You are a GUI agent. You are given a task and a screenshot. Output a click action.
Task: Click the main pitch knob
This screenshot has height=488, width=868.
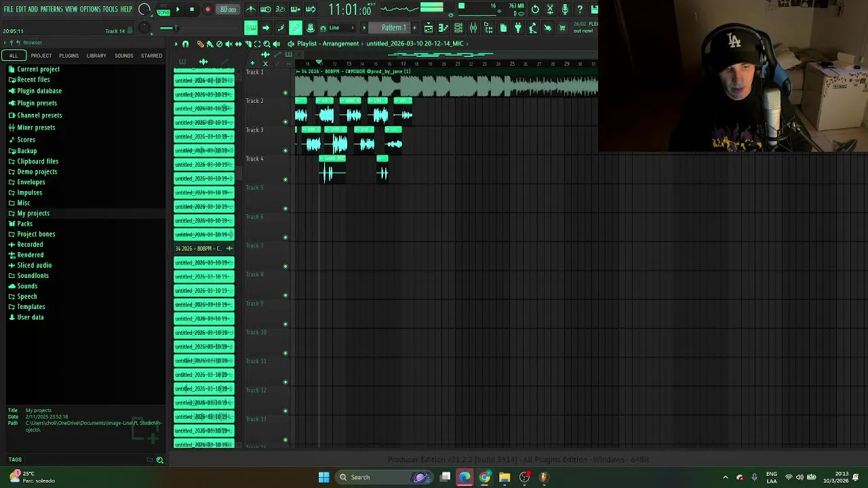pos(144,27)
